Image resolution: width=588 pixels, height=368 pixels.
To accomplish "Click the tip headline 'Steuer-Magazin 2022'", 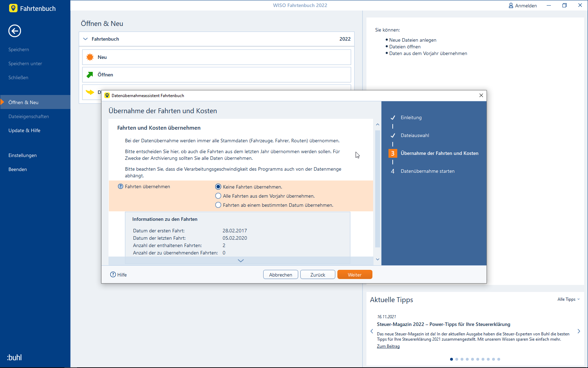I will pyautogui.click(x=443, y=324).
